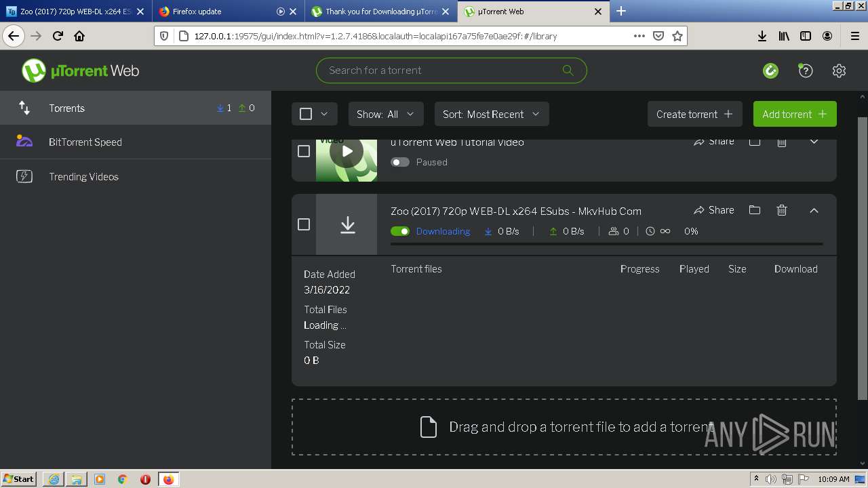This screenshot has width=868, height=488.
Task: Bookmark this page with star icon
Action: 677,36
